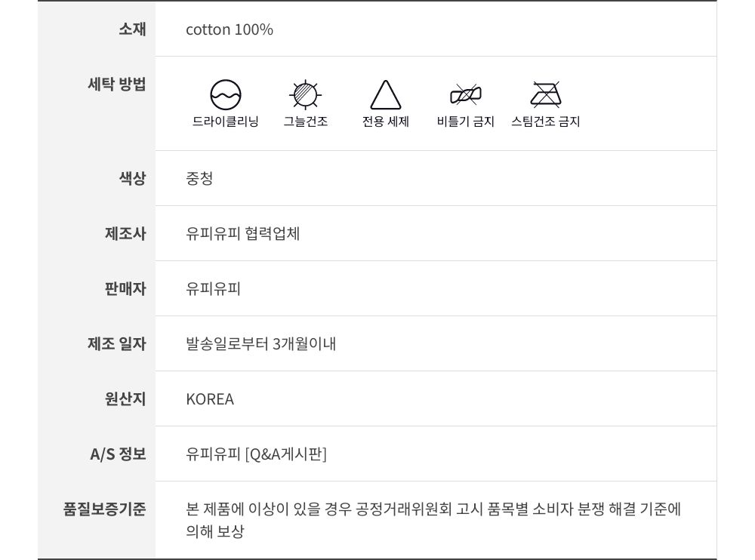755x560 pixels.
Task: Click the 판매자 row header
Action: (x=125, y=289)
